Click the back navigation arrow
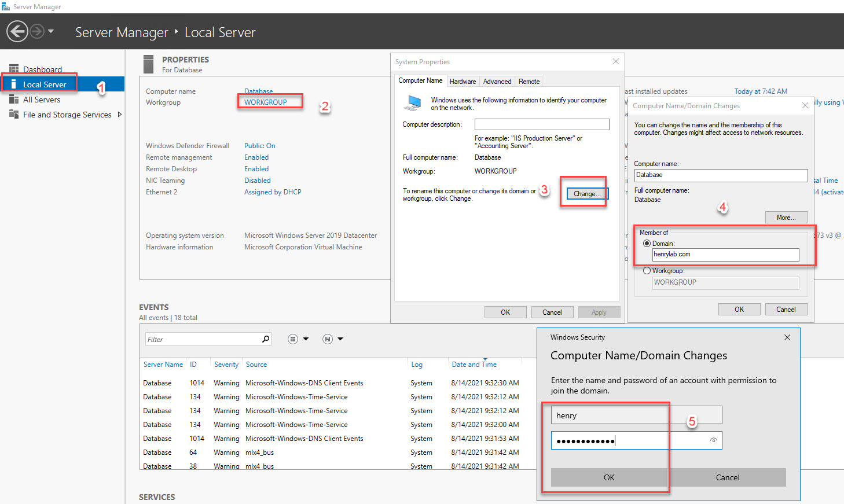 pos(17,31)
